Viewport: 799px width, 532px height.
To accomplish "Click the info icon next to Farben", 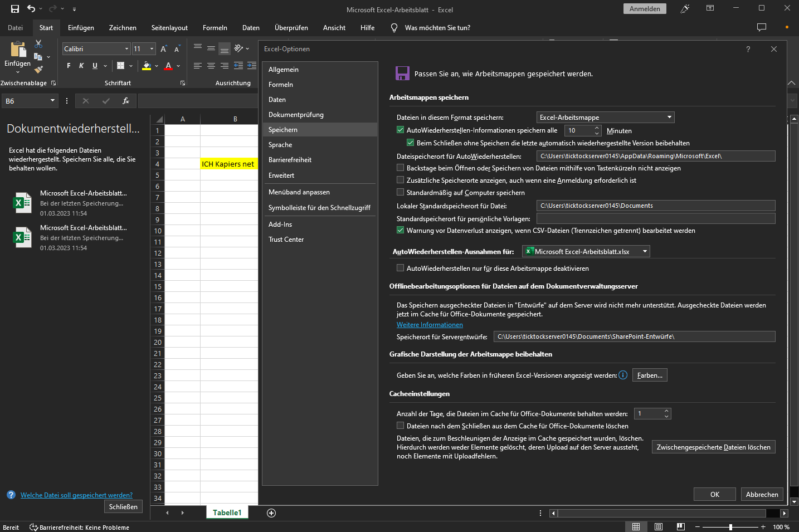I will [623, 375].
